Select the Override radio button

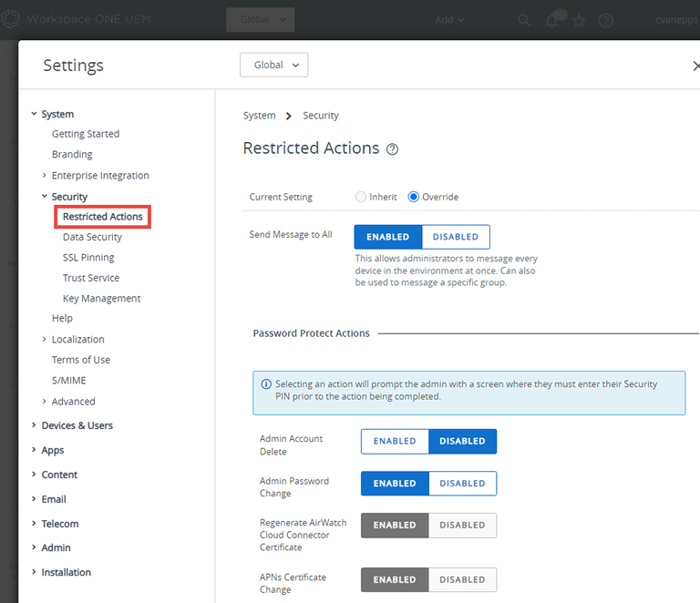[x=414, y=197]
